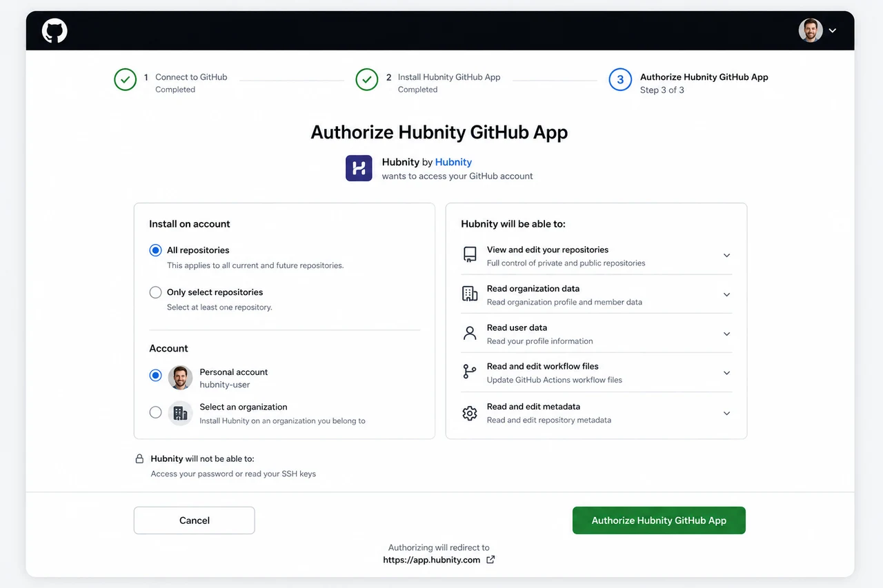Click the 'Authorizing will redirect to' text
Image resolution: width=883 pixels, height=588 pixels.
(439, 547)
